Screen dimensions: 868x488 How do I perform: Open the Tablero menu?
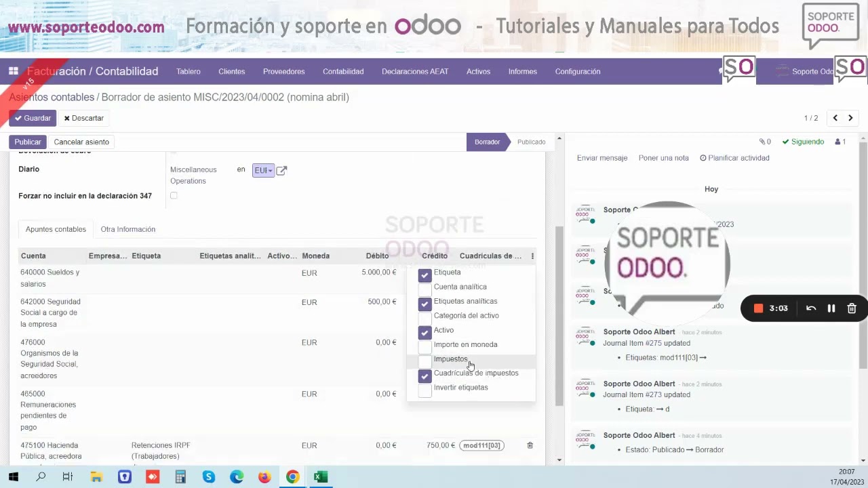click(x=189, y=71)
